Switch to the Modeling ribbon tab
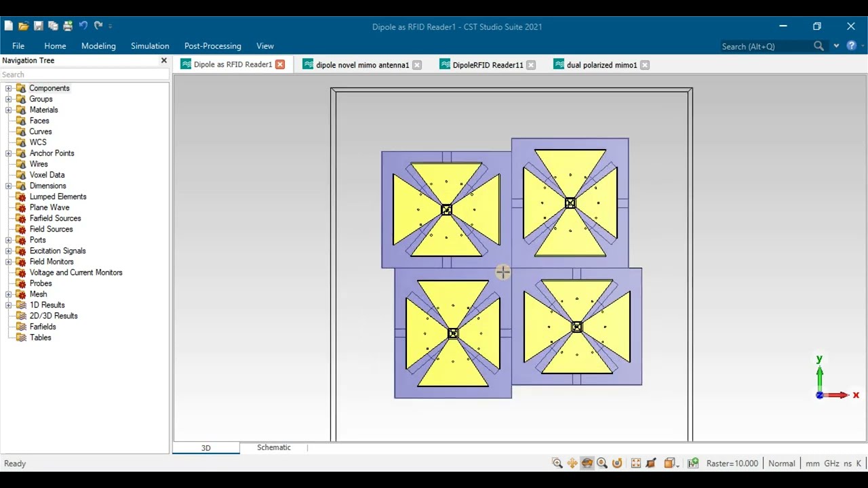 point(98,46)
